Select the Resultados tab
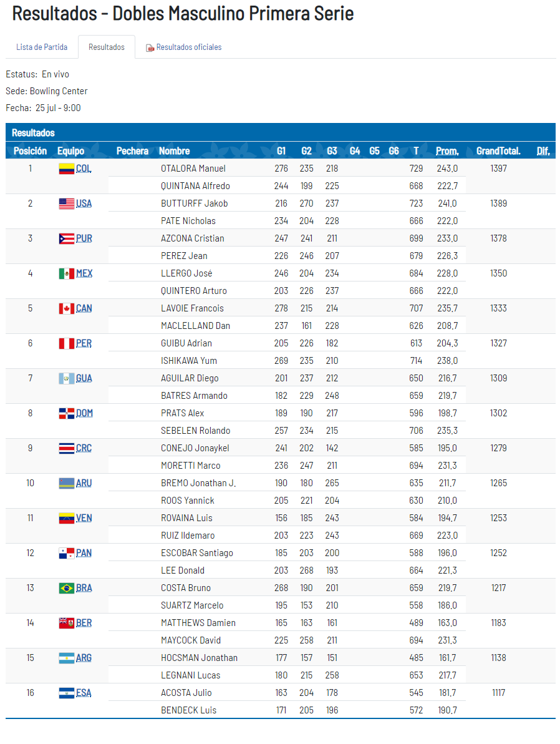The image size is (560, 744). click(x=107, y=47)
